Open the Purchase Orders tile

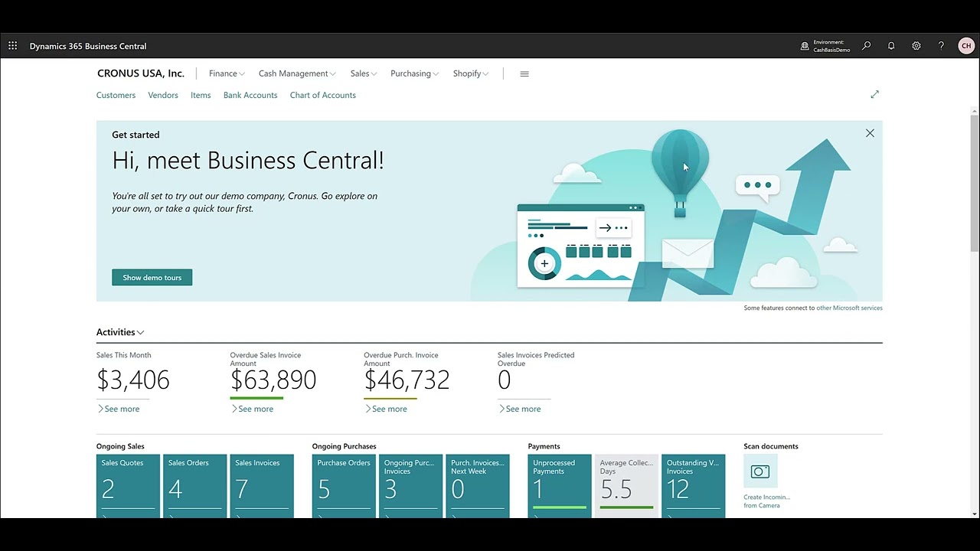click(344, 486)
